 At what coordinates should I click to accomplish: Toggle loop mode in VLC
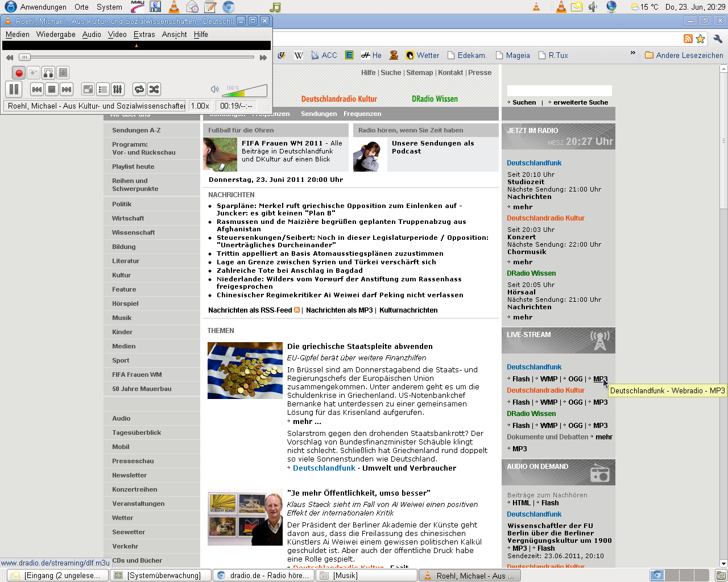[x=139, y=89]
